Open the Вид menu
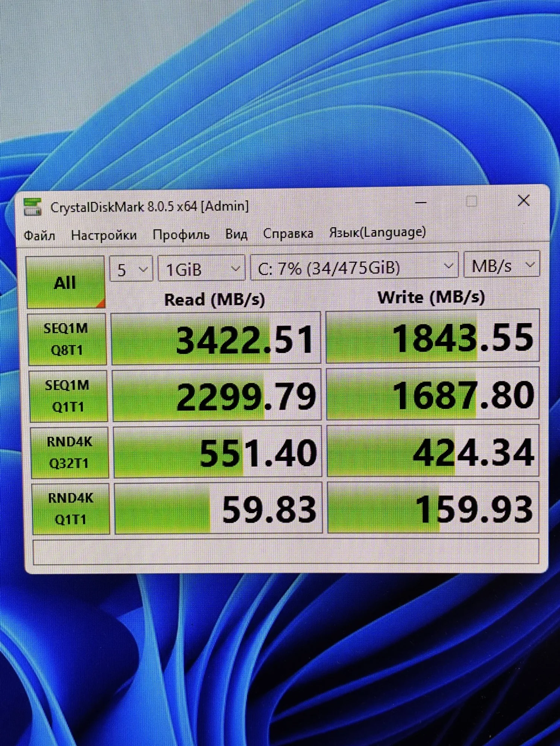This screenshot has width=560, height=746. [x=236, y=234]
